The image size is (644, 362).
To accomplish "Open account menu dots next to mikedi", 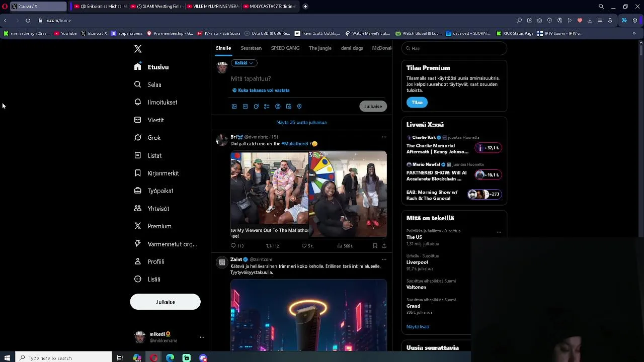I will tap(202, 337).
